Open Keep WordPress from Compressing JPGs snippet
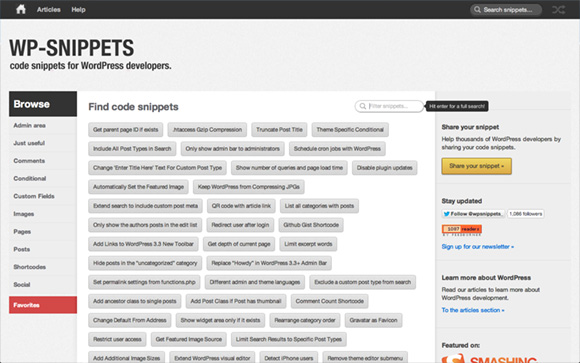Viewport: 580px width, 363px height. [249, 187]
